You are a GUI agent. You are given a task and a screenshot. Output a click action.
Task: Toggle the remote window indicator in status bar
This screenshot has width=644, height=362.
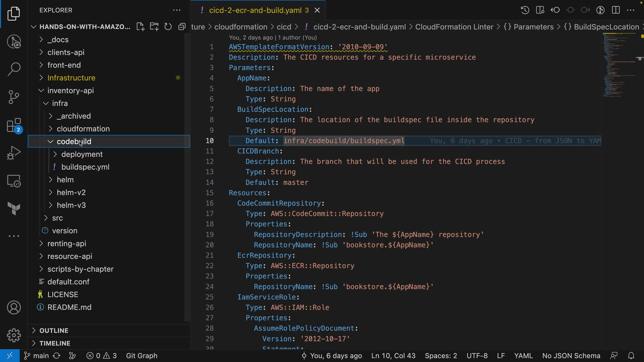[x=10, y=356]
